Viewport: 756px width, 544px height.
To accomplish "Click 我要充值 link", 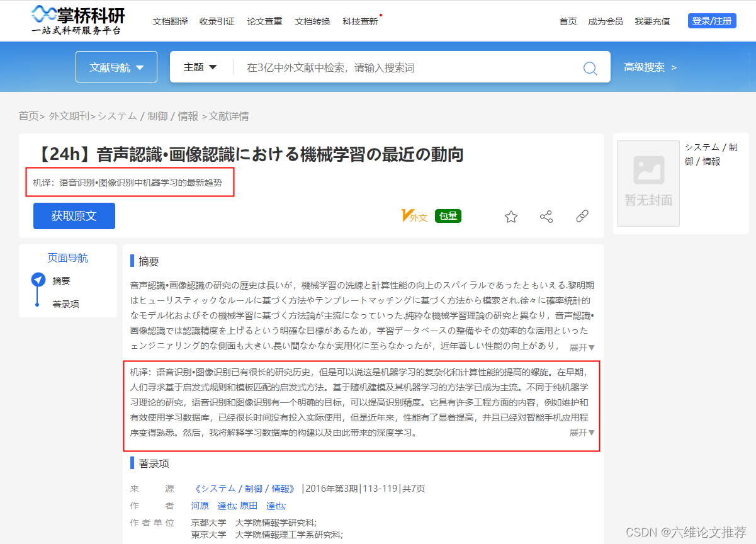I will tap(652, 21).
